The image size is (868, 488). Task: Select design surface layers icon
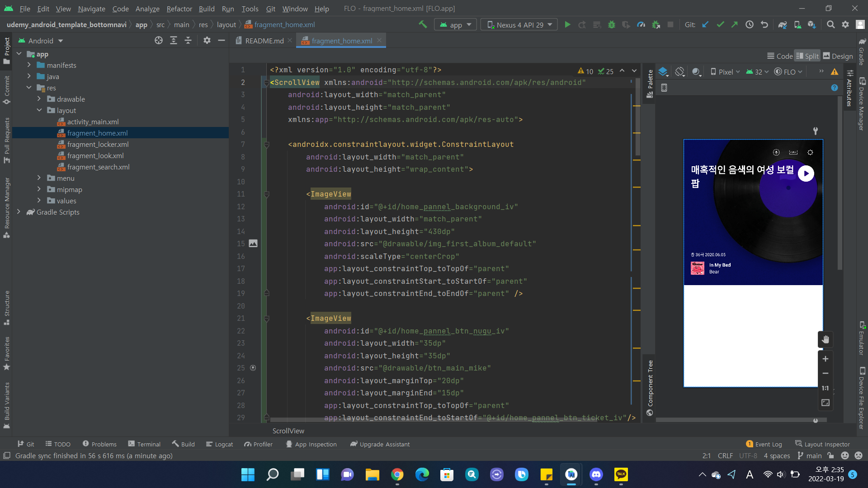(663, 72)
